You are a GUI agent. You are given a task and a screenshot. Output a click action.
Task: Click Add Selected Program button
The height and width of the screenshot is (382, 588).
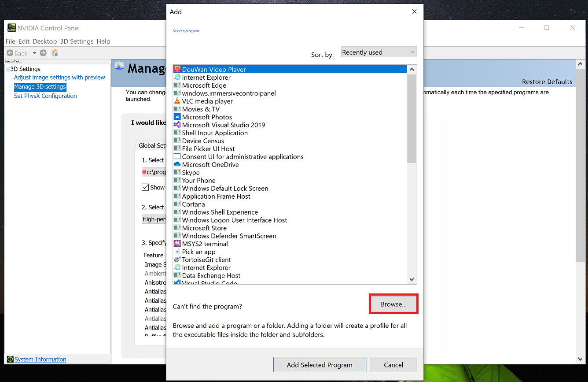[320, 365]
